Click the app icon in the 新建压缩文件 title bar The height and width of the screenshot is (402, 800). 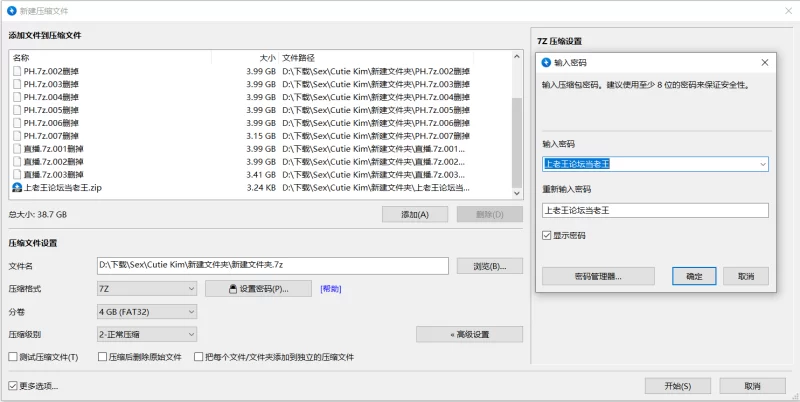pos(11,10)
